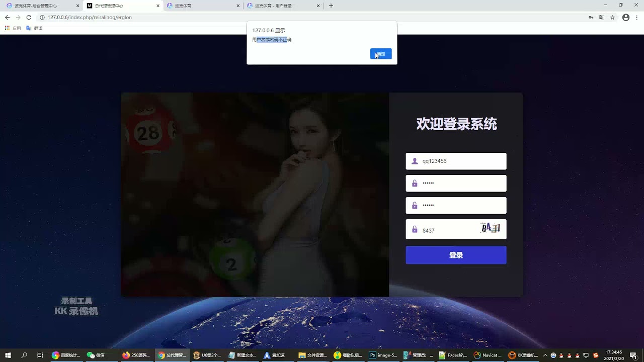Close the 波壳体育-后台管理中心 tab
Screen dimensions: 644x362
(78, 6)
